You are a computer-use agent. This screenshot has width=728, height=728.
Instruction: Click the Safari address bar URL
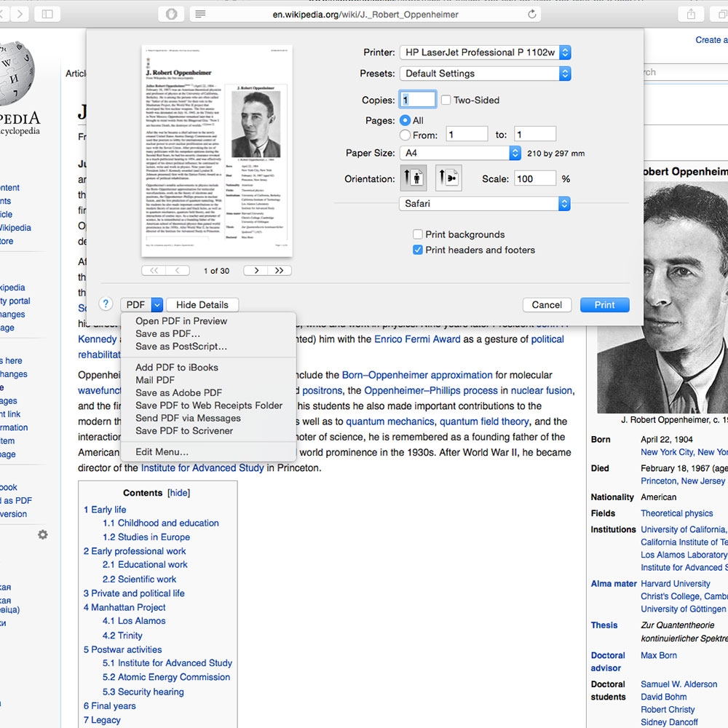click(365, 15)
